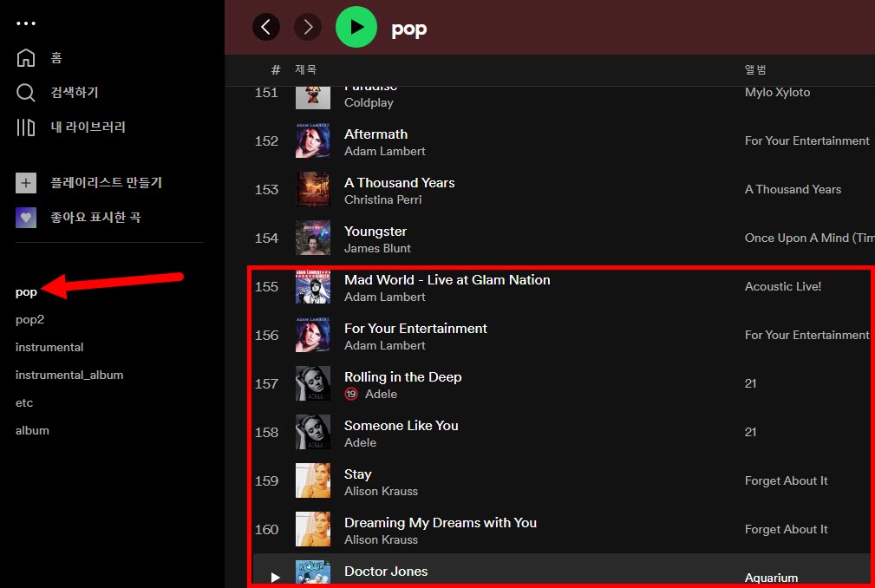This screenshot has height=588, width=875.
Task: Select Mad World - Live at Glam Nation
Action: pyautogui.click(x=447, y=280)
